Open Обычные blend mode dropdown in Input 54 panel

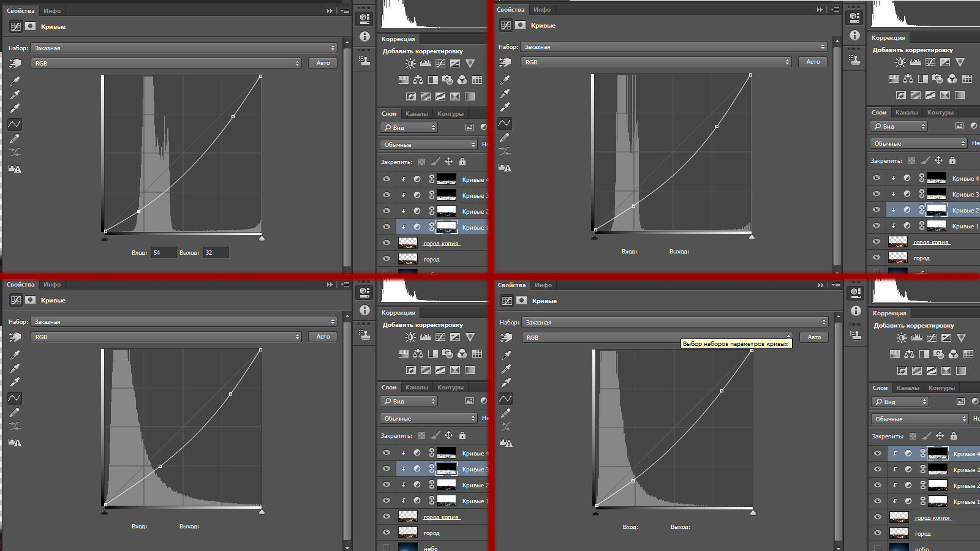point(428,144)
